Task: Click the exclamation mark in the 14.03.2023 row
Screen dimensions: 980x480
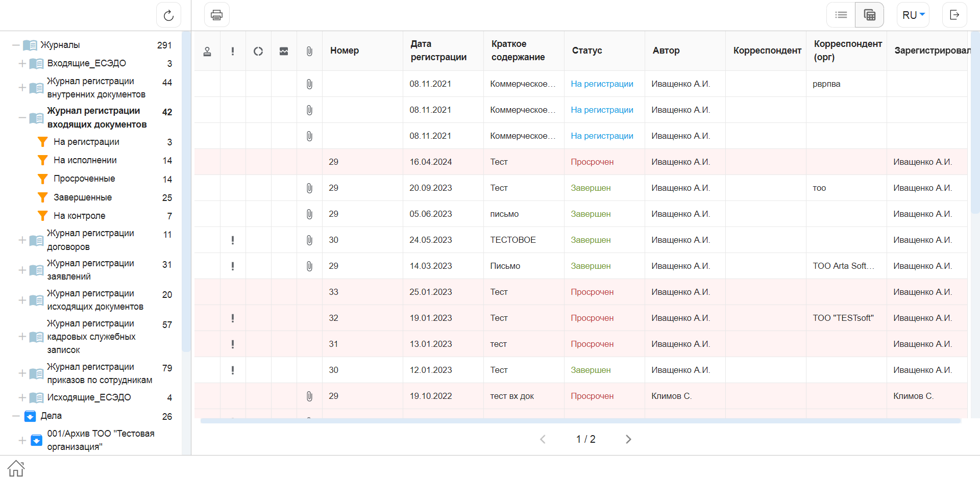Action: (x=233, y=266)
